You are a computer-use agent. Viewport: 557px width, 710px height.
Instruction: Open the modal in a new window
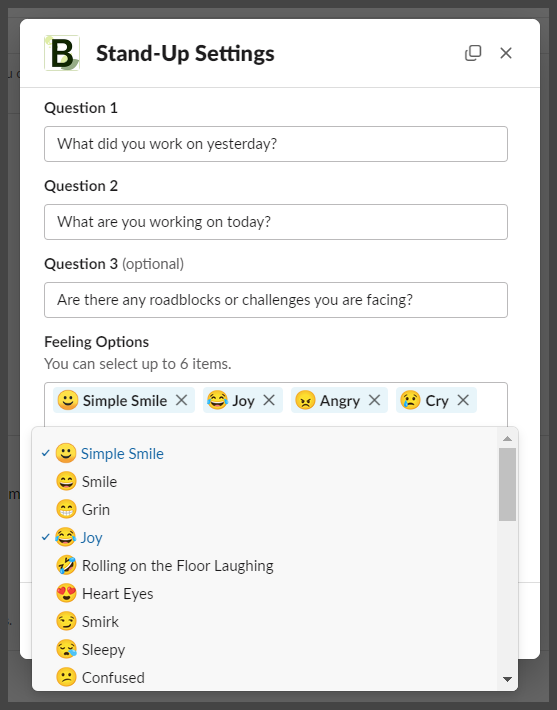[473, 53]
